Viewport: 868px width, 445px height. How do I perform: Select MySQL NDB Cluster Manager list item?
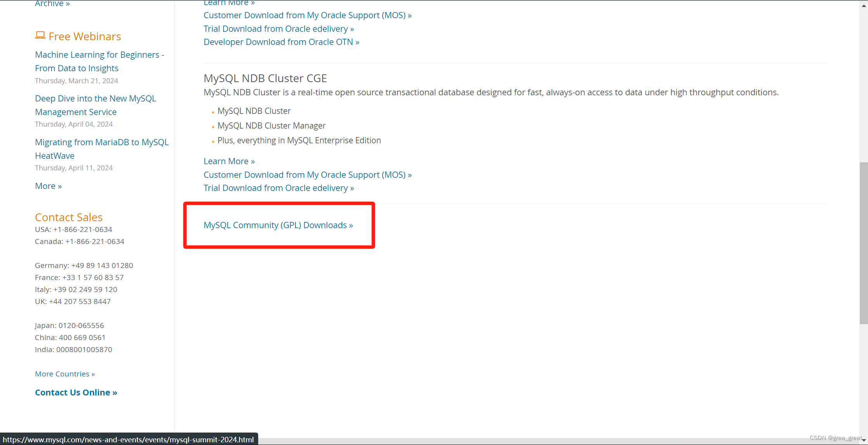click(x=271, y=125)
